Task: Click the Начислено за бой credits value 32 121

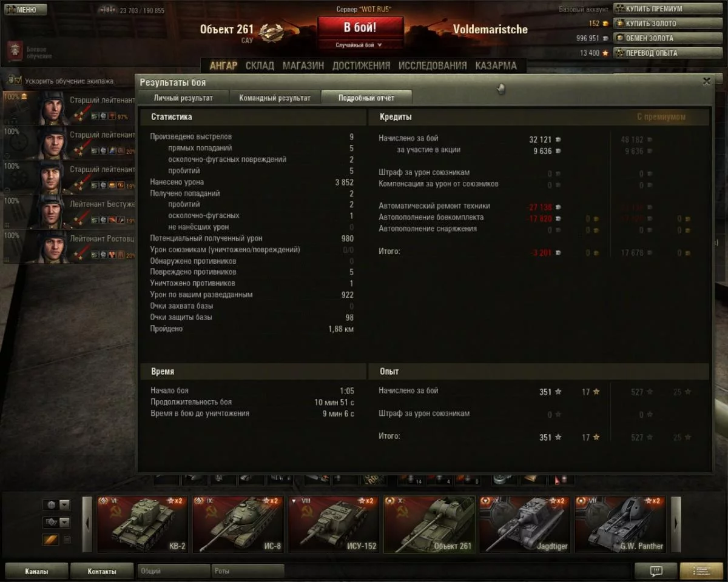Action: coord(540,139)
